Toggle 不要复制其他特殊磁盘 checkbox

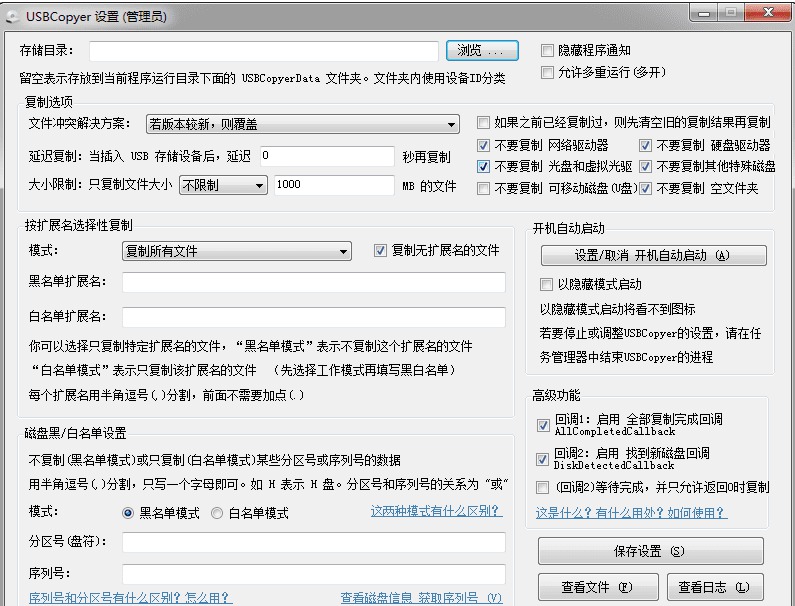[645, 166]
